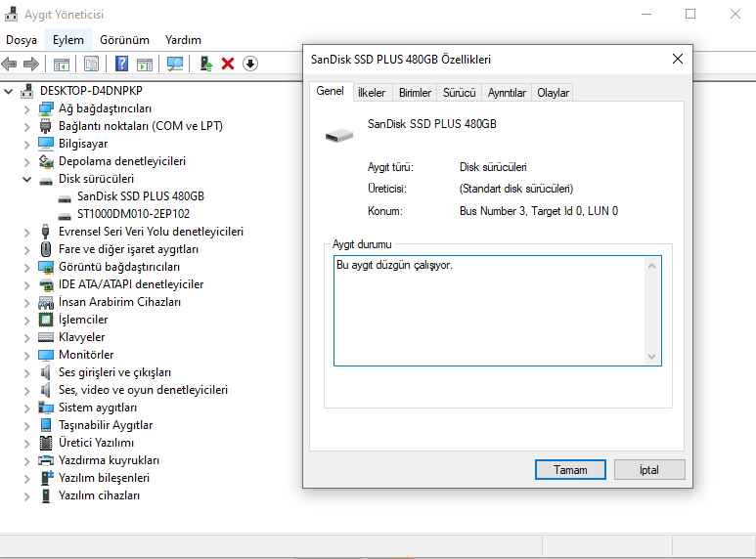Switch to the Ayrıntılar tab
This screenshot has height=559, width=756.
pyautogui.click(x=507, y=93)
